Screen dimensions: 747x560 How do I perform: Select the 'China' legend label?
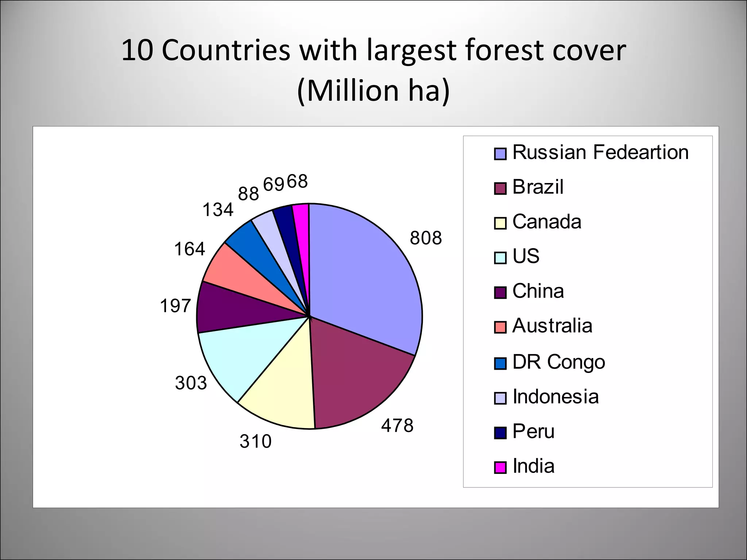538,291
